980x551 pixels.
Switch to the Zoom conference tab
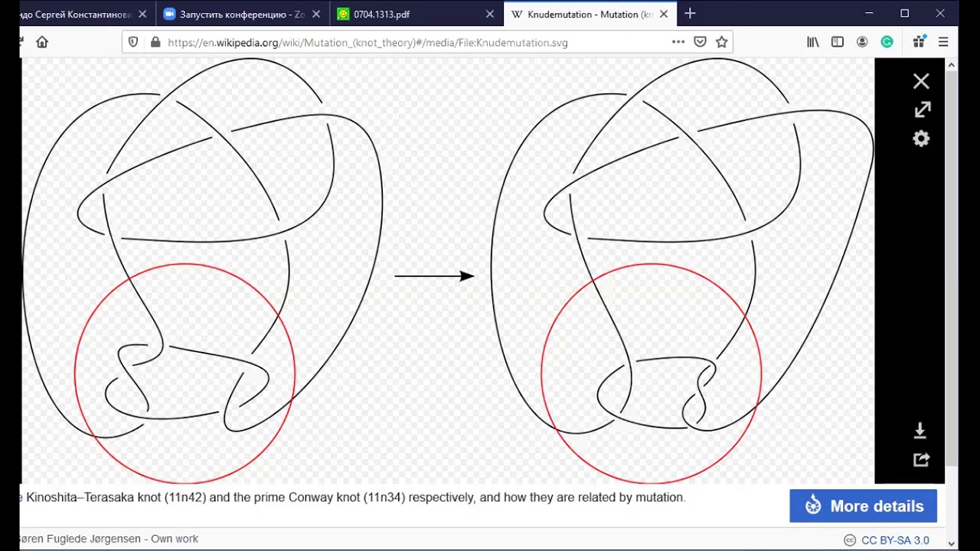tap(242, 14)
